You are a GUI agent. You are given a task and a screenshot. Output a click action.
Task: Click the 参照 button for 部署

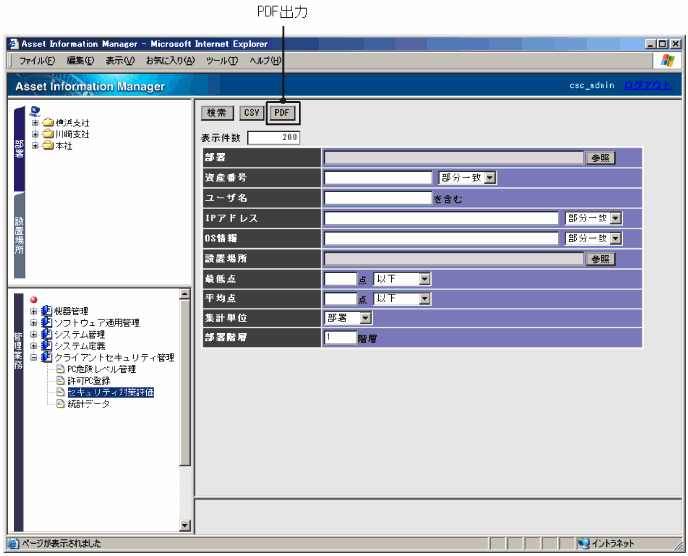point(600,158)
